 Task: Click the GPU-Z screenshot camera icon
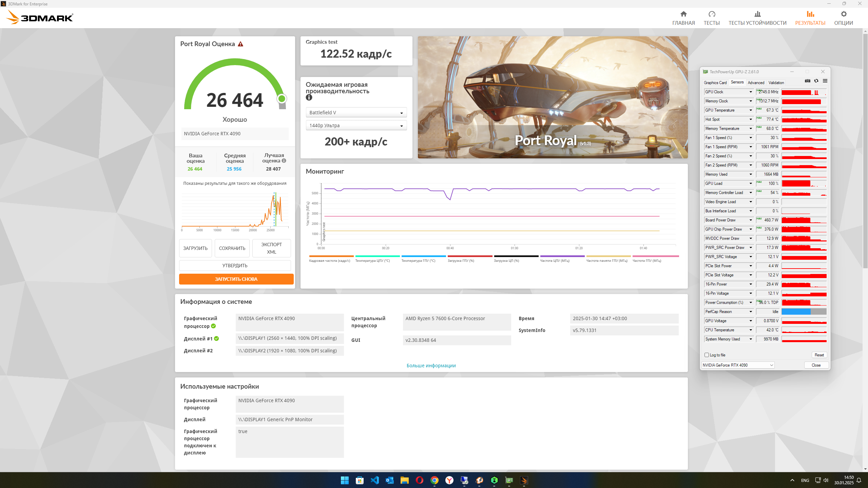coord(808,81)
